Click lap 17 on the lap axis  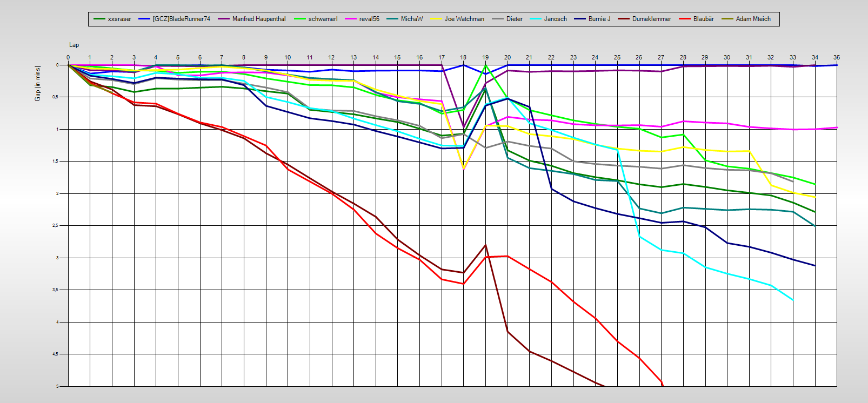(x=442, y=57)
